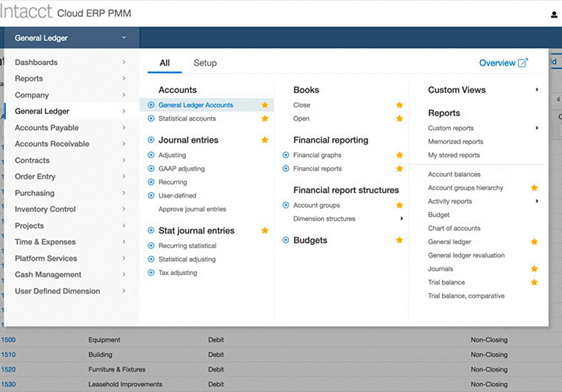Expand the Projects menu chevron
The image size is (562, 392).
coord(124,225)
